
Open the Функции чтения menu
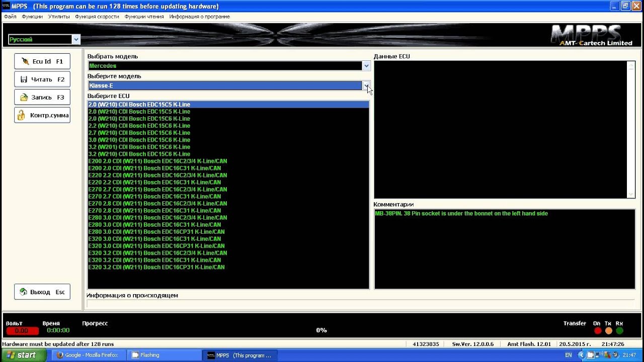[x=144, y=17]
